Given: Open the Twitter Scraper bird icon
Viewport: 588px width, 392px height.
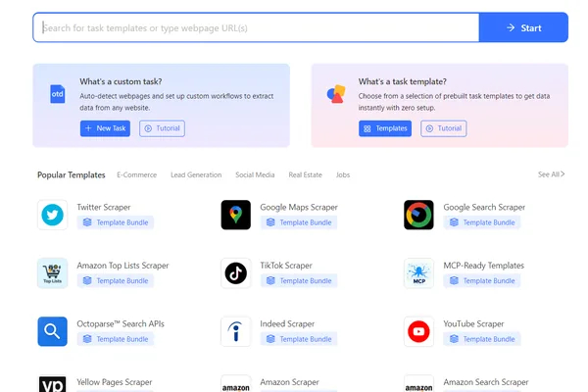Looking at the screenshot, I should (53, 215).
